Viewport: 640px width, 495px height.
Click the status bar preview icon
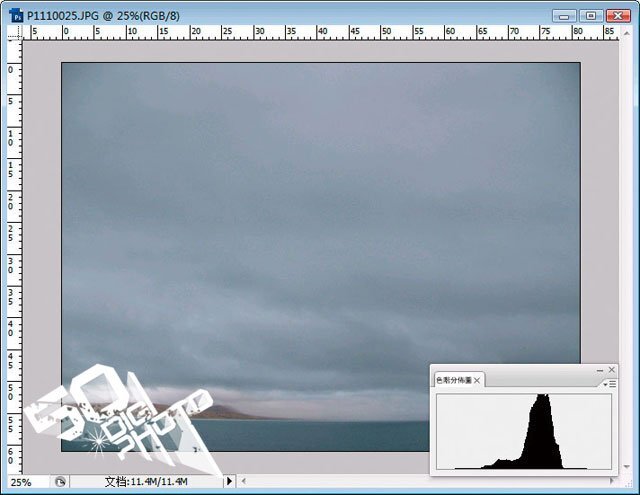point(60,482)
